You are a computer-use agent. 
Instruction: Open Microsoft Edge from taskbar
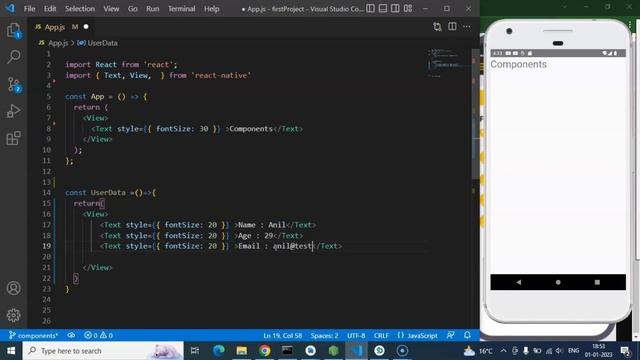[x=219, y=351]
